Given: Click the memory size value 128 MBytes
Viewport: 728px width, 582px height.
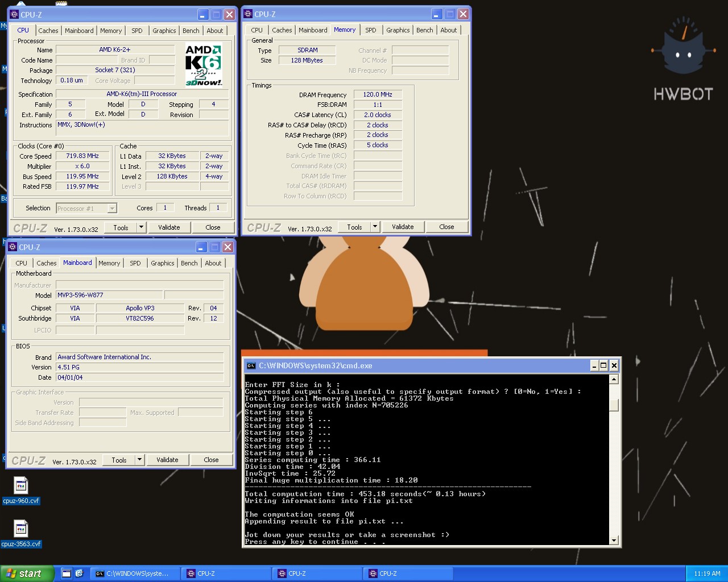Looking at the screenshot, I should (307, 60).
